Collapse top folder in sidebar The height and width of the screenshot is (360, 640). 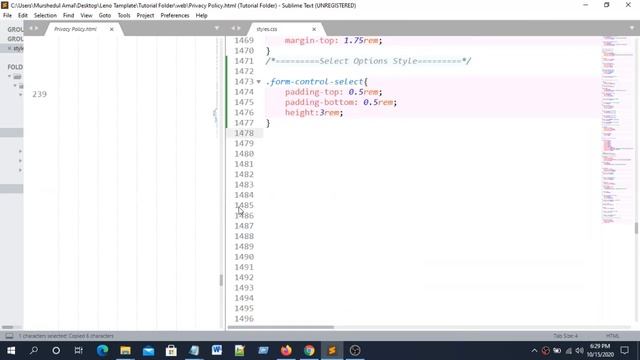9,76
